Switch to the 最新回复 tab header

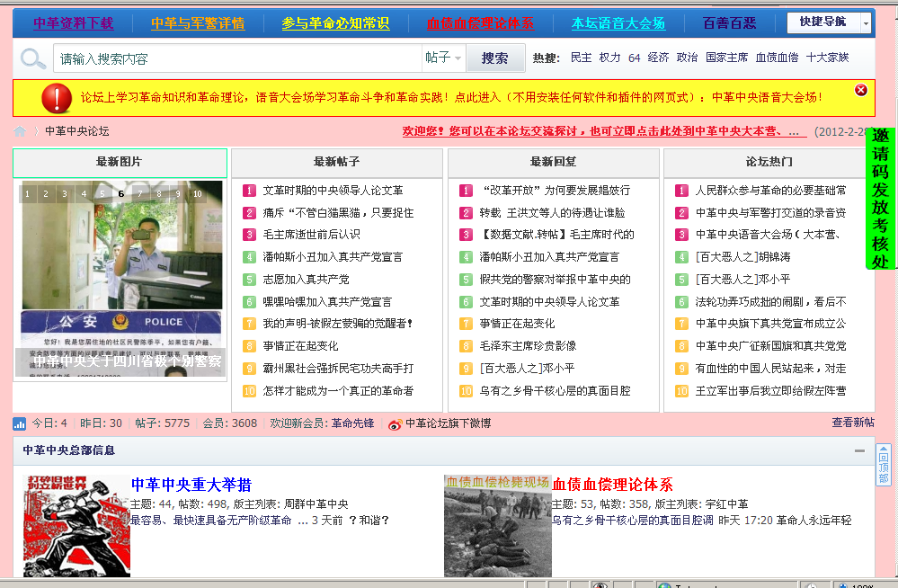[553, 163]
